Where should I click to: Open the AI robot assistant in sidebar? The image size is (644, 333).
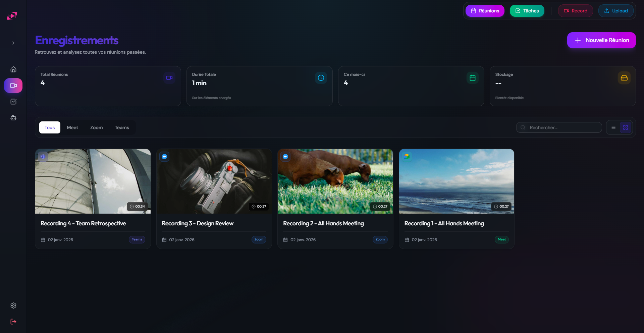tap(13, 118)
